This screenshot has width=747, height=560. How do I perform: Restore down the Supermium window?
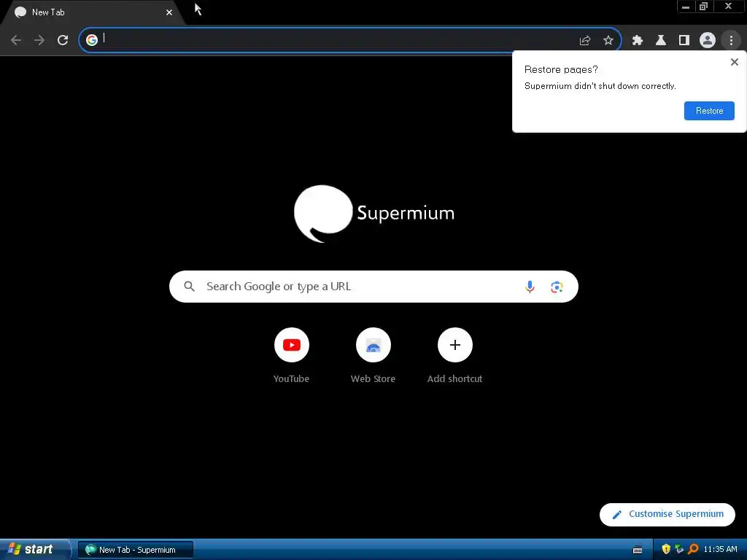(703, 7)
